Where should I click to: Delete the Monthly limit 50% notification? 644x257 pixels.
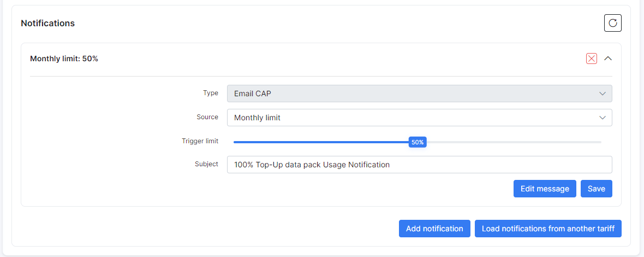[x=592, y=59]
